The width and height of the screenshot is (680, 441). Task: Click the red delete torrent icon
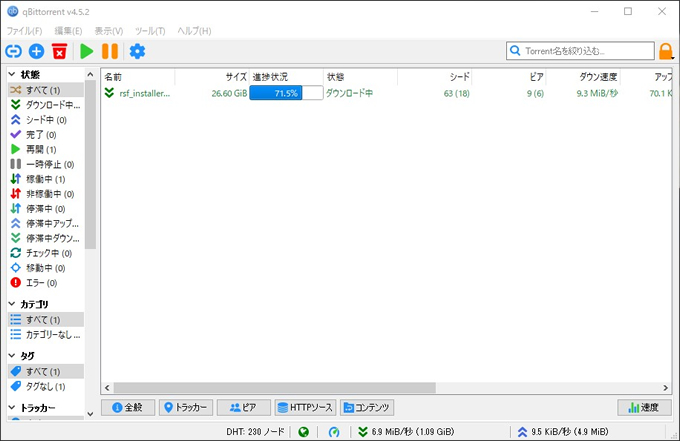coord(60,51)
